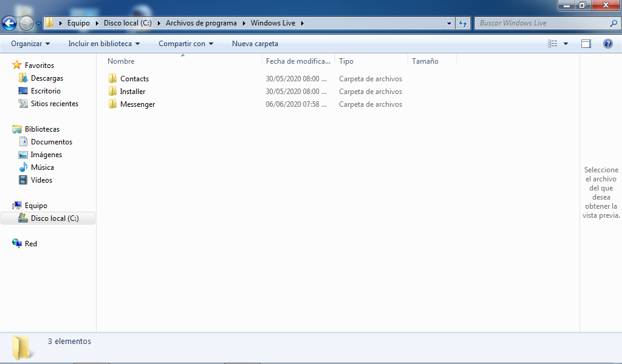Viewport: 622px width, 364px height.
Task: Click Imágenes library icon
Action: (23, 155)
